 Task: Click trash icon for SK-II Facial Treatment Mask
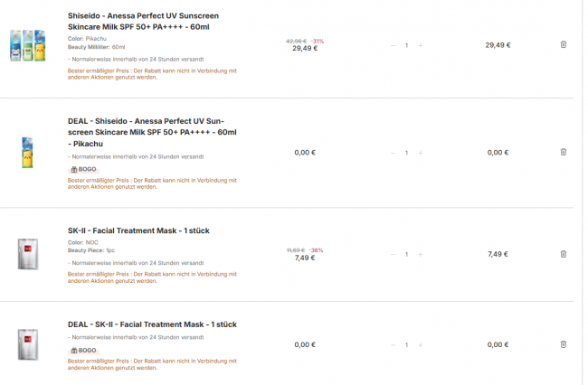pos(564,254)
